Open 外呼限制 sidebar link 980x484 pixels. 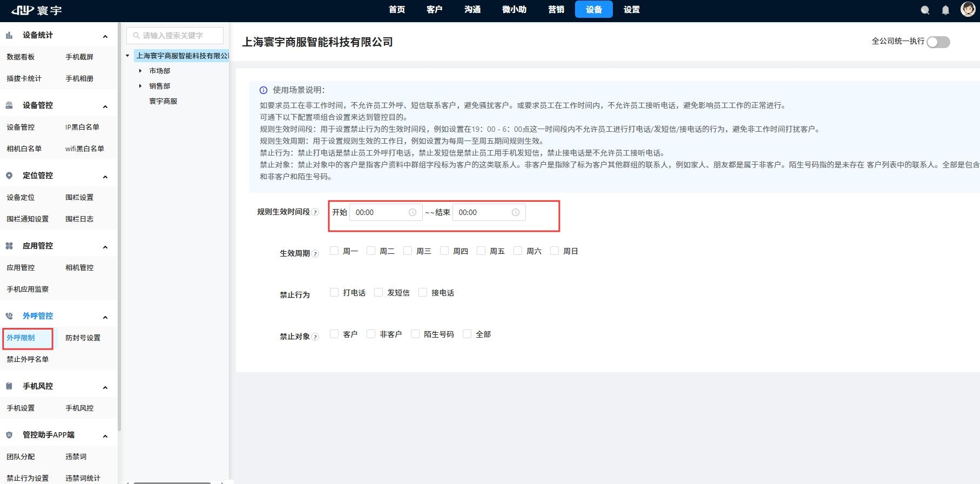pyautogui.click(x=21, y=338)
